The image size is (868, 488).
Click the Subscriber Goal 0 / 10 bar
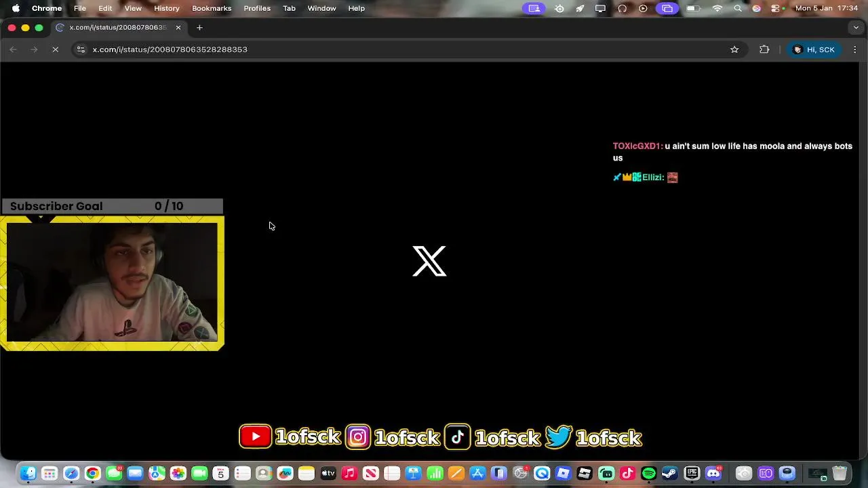coord(112,206)
